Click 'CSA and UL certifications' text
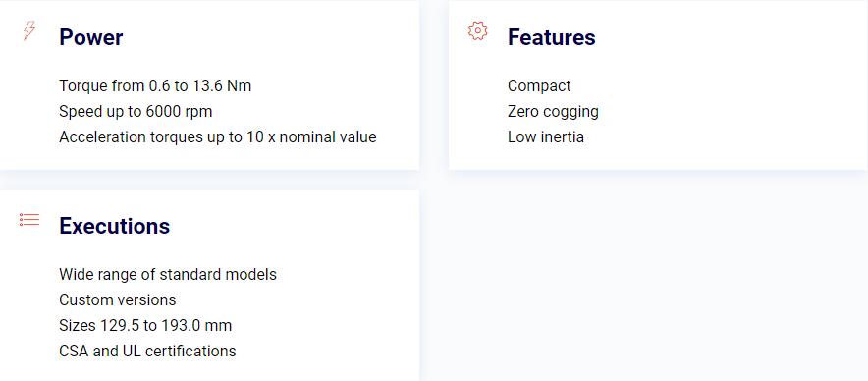 point(148,351)
